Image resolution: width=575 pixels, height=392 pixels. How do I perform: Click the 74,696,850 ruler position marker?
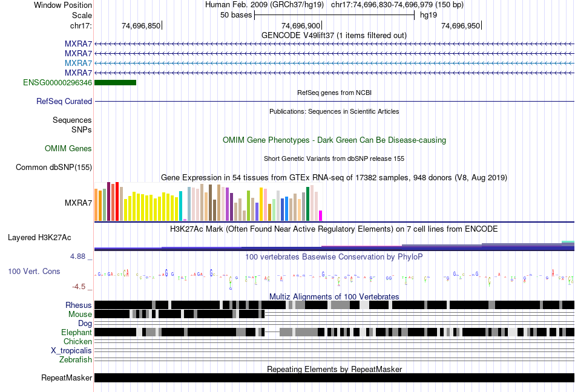click(x=142, y=25)
